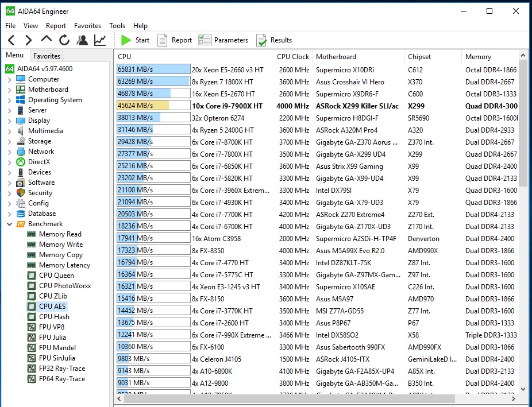
Task: Open the FPU Mandel benchmark
Action: point(52,348)
